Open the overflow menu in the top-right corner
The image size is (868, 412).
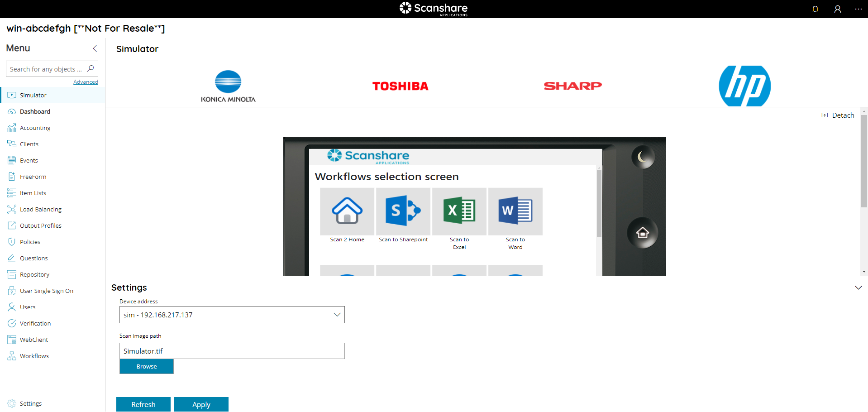[858, 9]
